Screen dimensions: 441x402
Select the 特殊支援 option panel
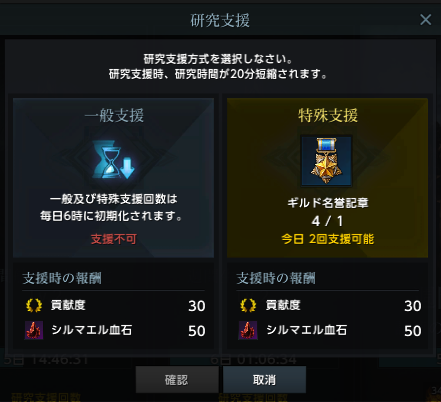pyautogui.click(x=327, y=178)
